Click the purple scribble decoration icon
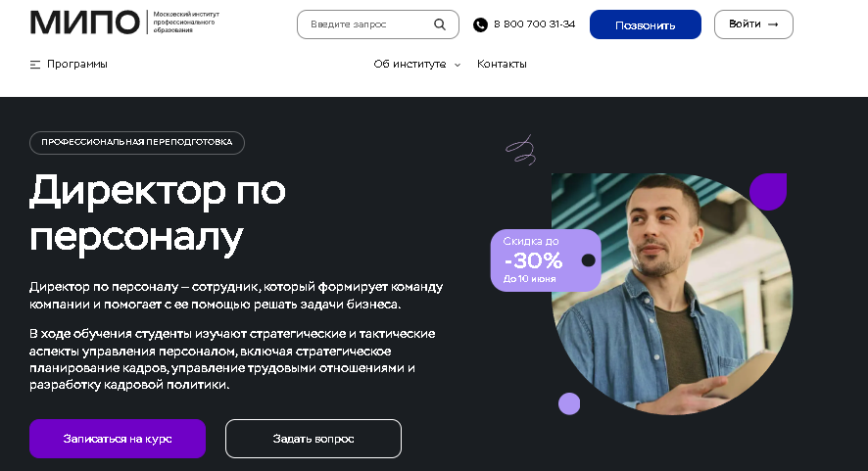Viewport: 868px width, 471px height. tap(520, 151)
